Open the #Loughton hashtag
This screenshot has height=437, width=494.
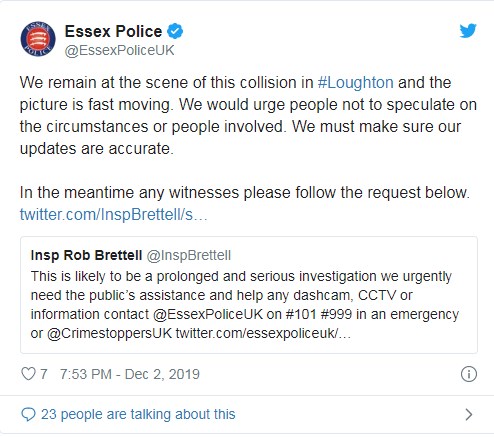point(356,83)
